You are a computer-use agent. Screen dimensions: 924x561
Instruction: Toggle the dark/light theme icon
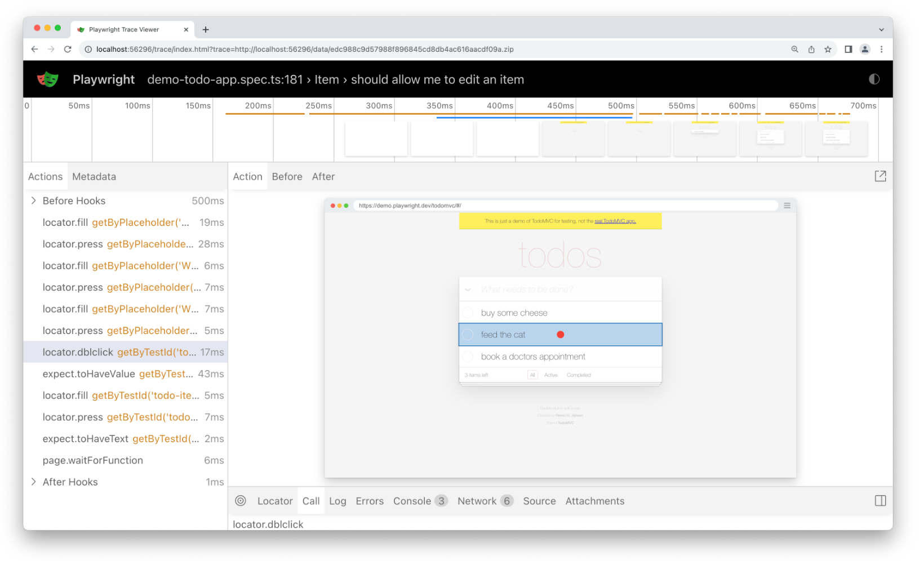click(874, 79)
